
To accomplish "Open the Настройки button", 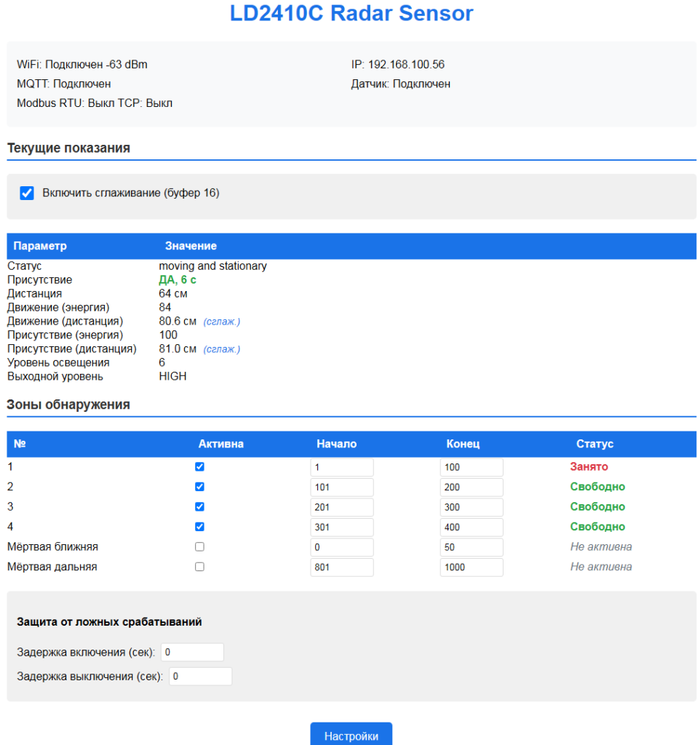I will [x=351, y=735].
